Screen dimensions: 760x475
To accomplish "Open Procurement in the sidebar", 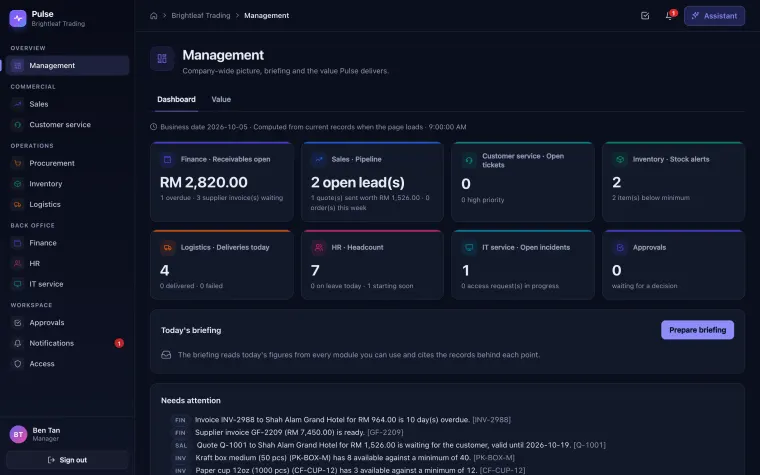I will (67, 163).
